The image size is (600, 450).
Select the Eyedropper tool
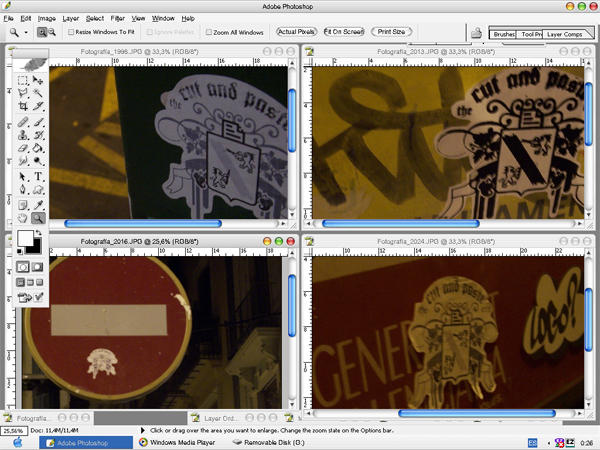click(x=38, y=205)
